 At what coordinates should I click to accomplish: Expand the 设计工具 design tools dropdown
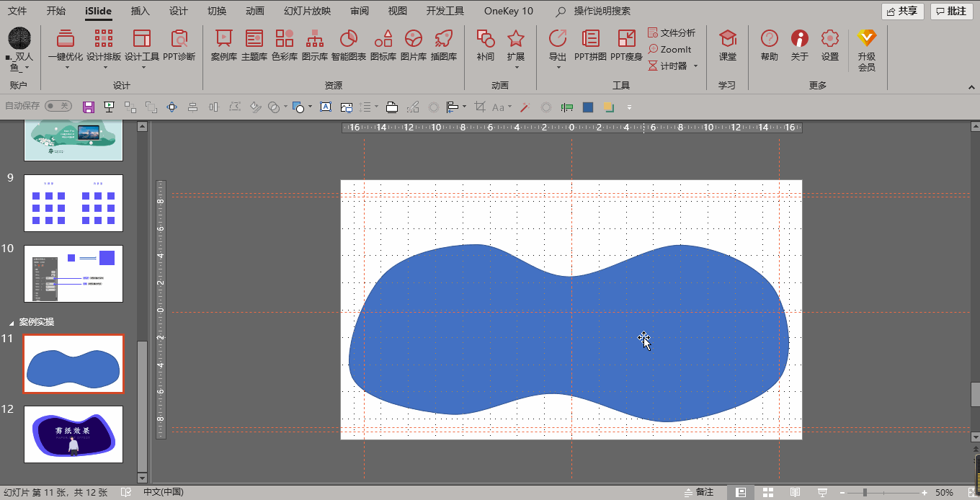(x=143, y=67)
